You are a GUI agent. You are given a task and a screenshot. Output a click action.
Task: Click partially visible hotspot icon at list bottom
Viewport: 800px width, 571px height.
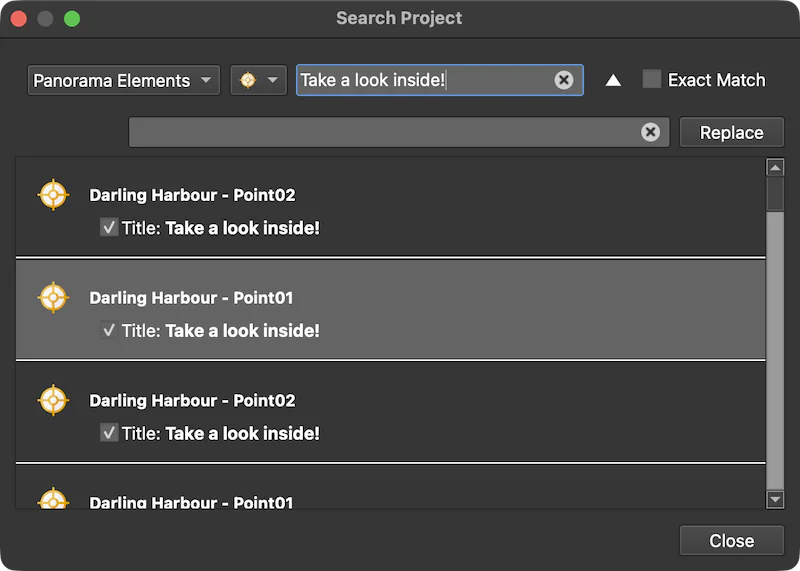(x=53, y=498)
